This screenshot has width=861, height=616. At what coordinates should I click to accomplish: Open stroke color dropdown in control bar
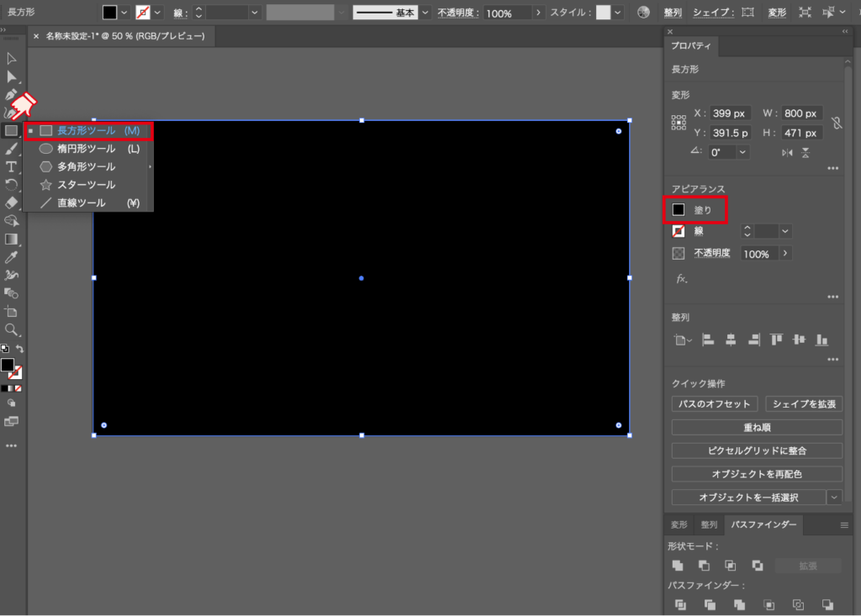click(x=157, y=12)
